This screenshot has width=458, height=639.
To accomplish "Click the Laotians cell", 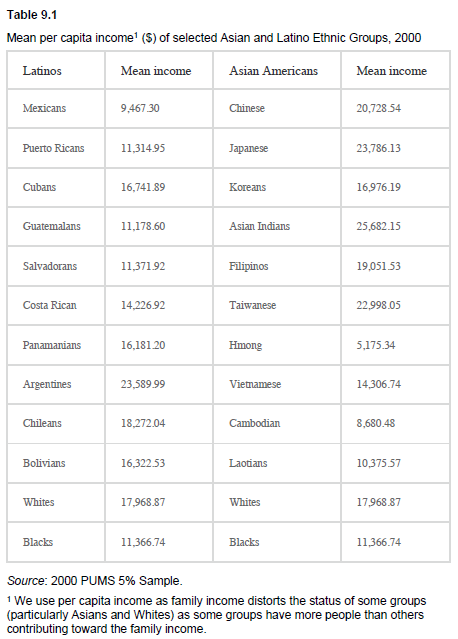I will coord(248,463).
